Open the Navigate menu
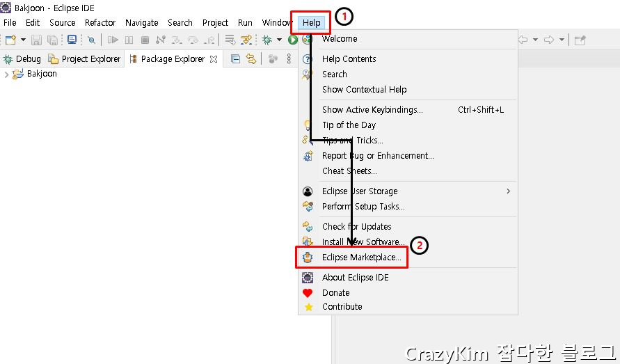 coord(141,22)
